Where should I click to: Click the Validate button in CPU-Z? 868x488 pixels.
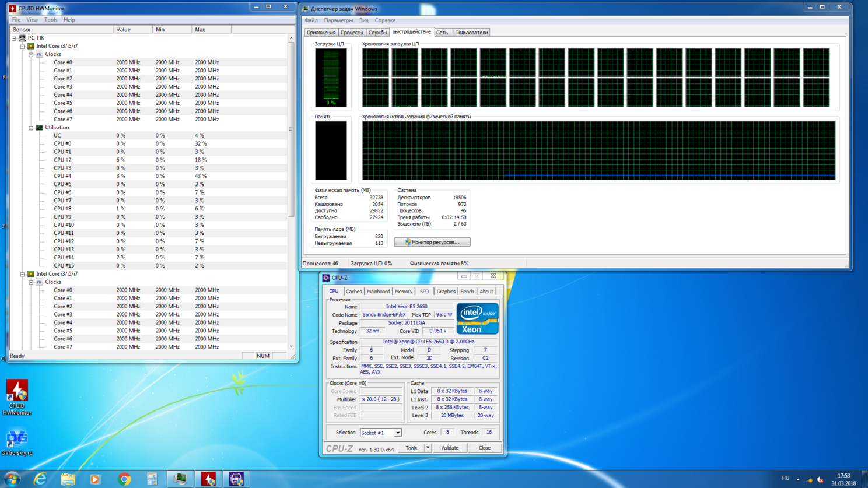click(450, 448)
